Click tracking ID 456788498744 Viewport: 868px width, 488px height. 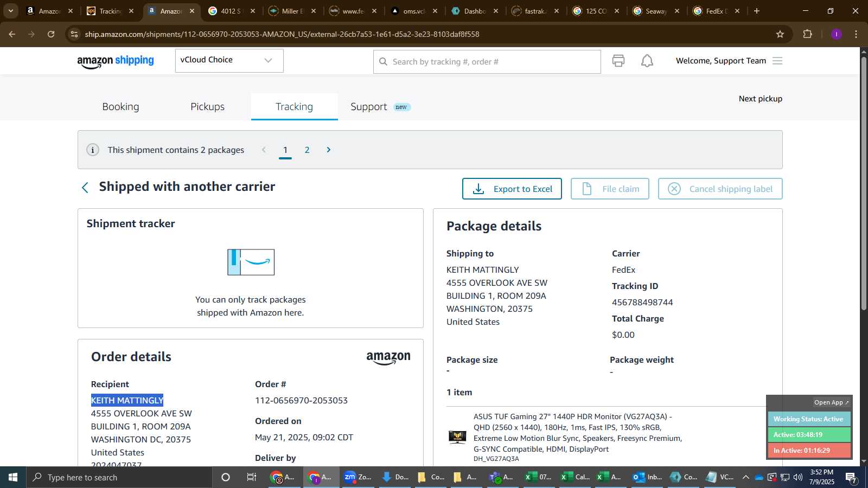(x=642, y=303)
